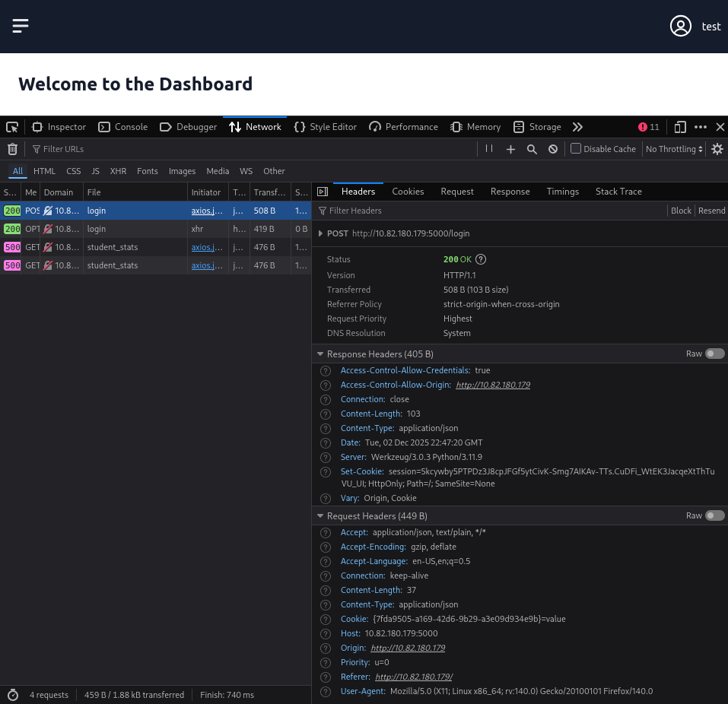Switch to the Performance panel

tap(403, 127)
